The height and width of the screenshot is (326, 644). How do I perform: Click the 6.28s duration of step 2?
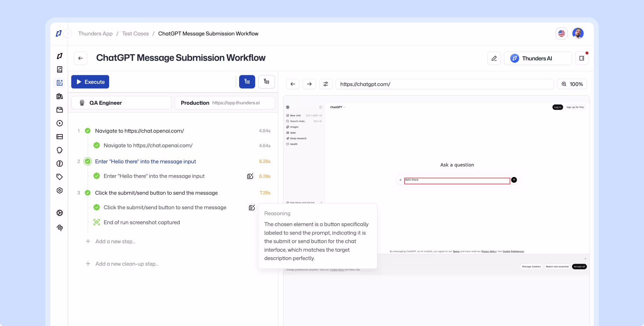point(265,161)
